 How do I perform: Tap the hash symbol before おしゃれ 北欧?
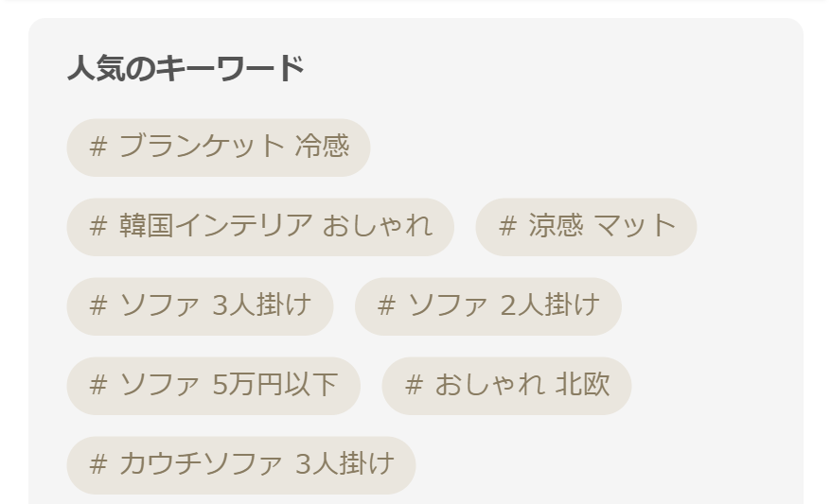(x=414, y=386)
